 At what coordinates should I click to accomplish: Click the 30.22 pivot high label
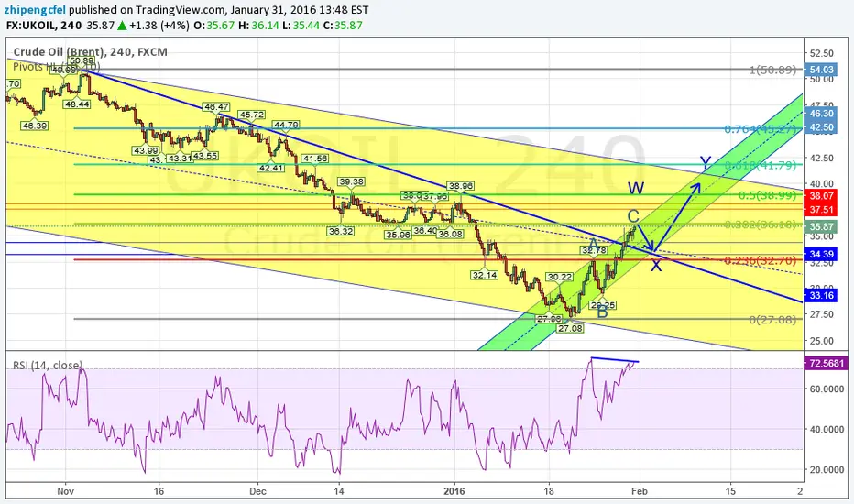click(x=559, y=277)
